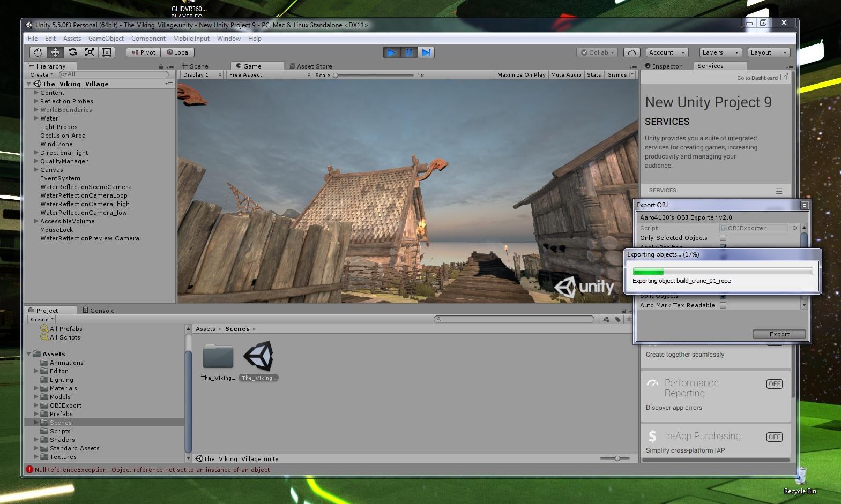Select the Hand tool in the toolbar
The height and width of the screenshot is (504, 841).
pyautogui.click(x=38, y=52)
